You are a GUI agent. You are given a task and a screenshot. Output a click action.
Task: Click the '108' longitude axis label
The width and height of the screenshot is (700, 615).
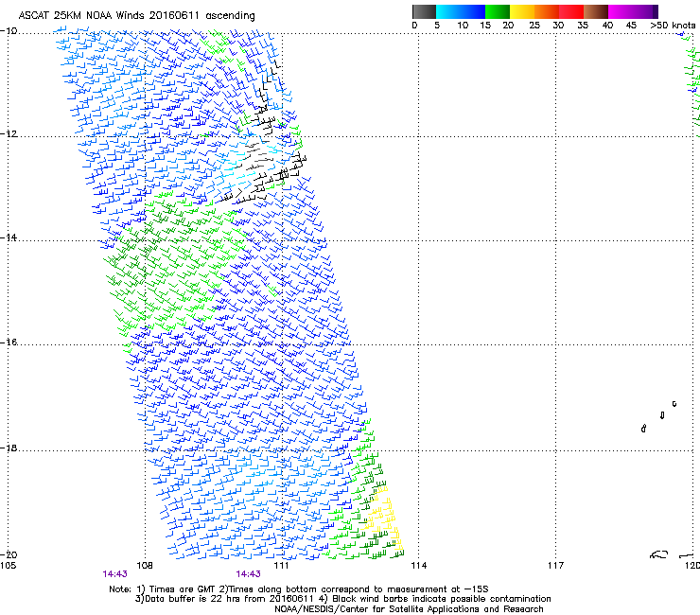145,566
